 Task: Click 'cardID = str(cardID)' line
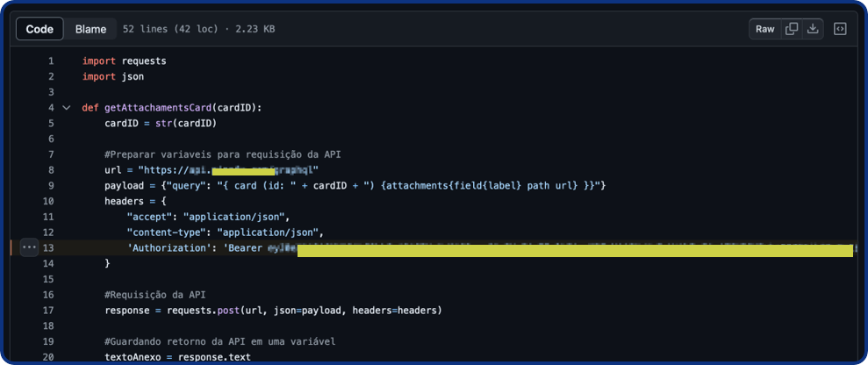pos(161,124)
